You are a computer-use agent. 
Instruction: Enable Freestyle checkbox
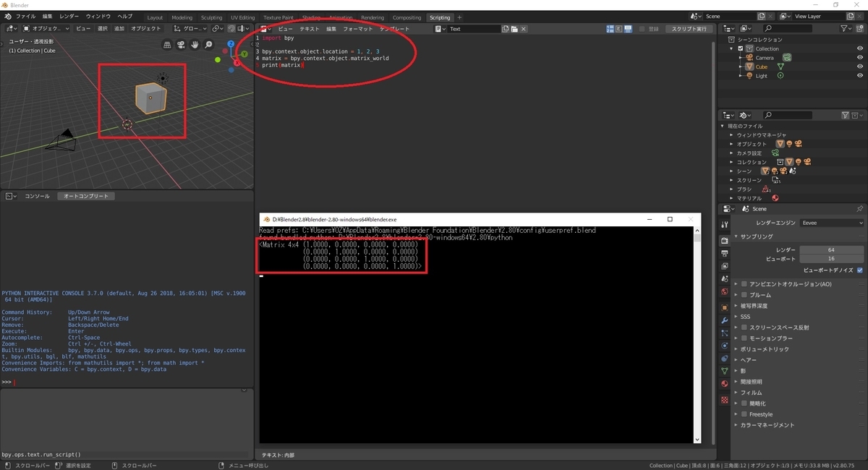tap(744, 414)
